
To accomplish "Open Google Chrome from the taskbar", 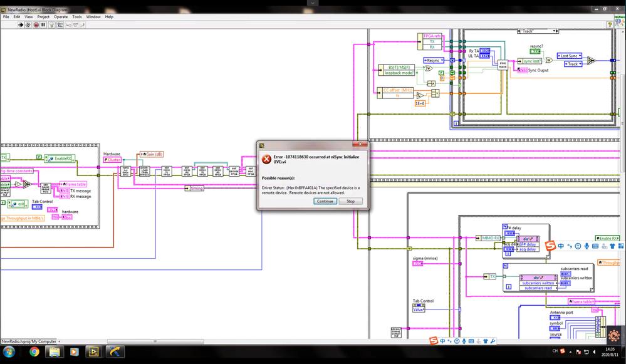I will [x=34, y=351].
